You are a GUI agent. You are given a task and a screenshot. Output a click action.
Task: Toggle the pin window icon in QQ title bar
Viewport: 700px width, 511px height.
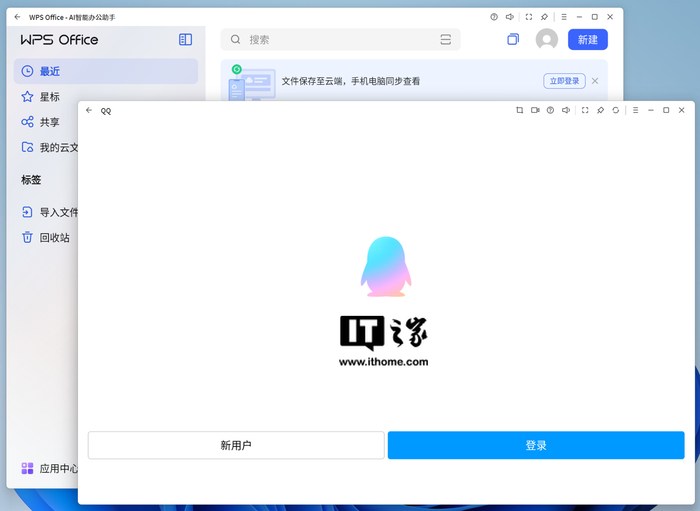coord(600,110)
